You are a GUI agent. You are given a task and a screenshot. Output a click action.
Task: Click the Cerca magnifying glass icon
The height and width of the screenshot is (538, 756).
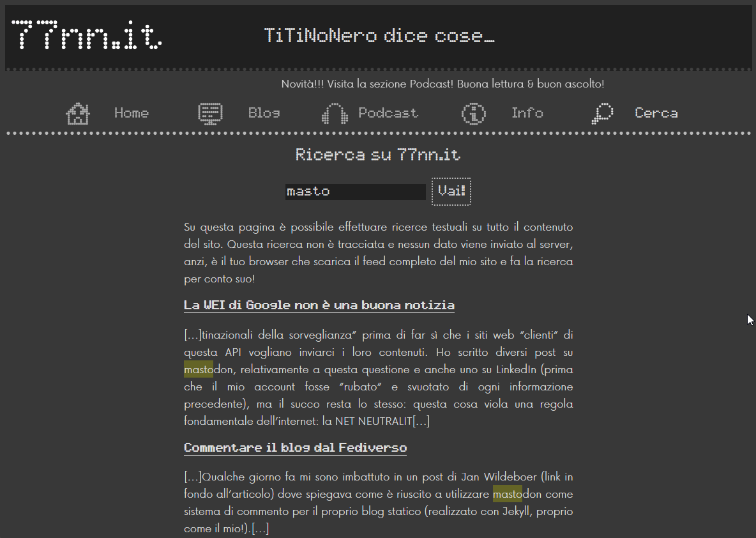coord(602,114)
